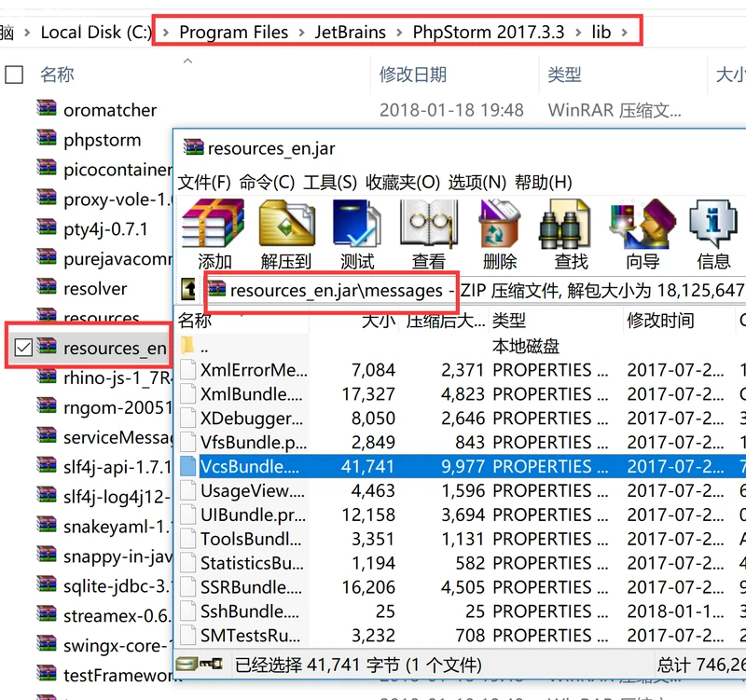The height and width of the screenshot is (700, 746).
Task: Click the VcsBundle file icon
Action: tap(188, 466)
